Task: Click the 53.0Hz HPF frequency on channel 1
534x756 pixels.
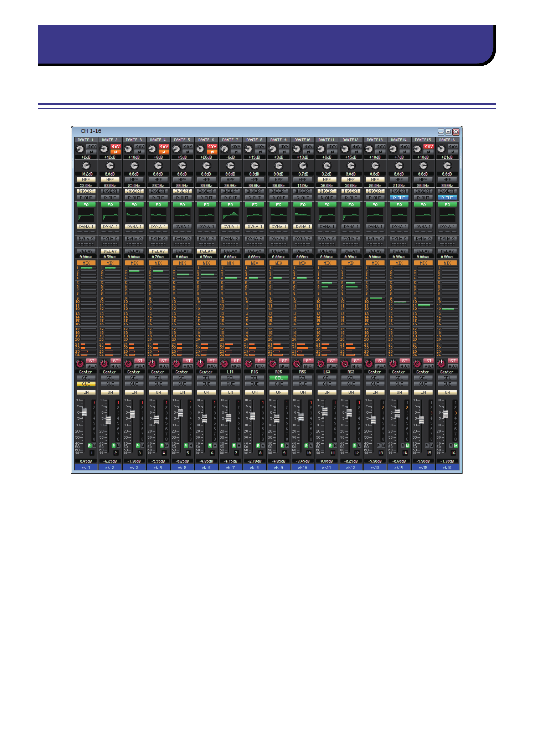Action: click(86, 185)
